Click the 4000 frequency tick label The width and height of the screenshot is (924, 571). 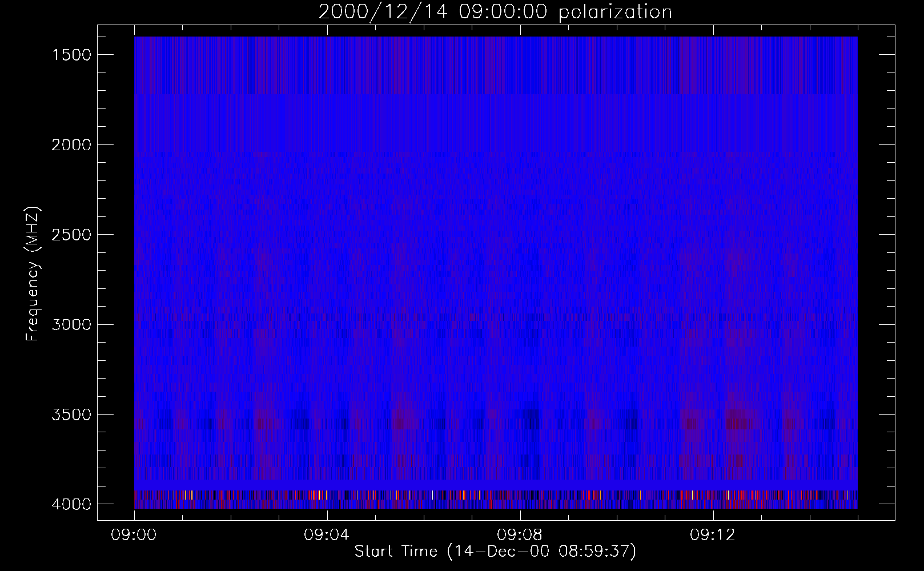(71, 504)
